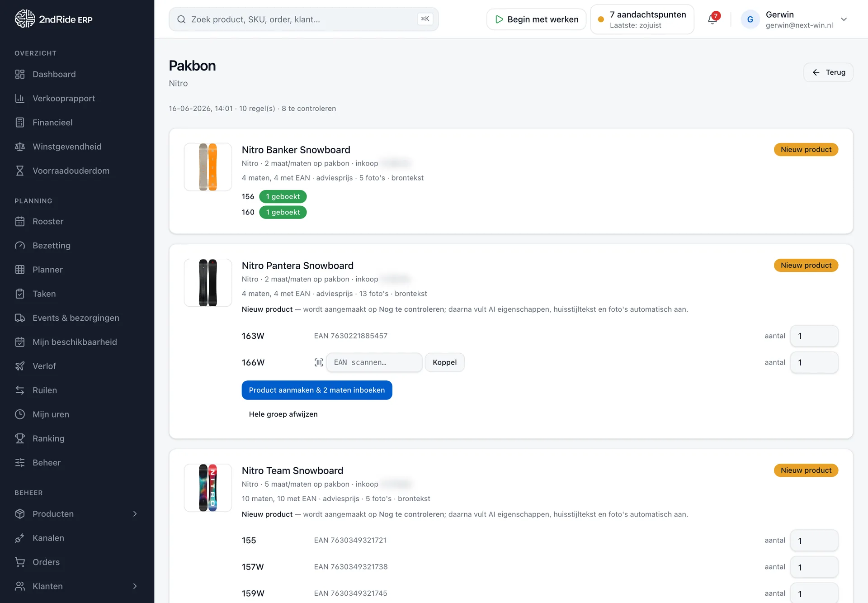
Task: Expand the Klanten submenu chevron
Action: coord(135,586)
